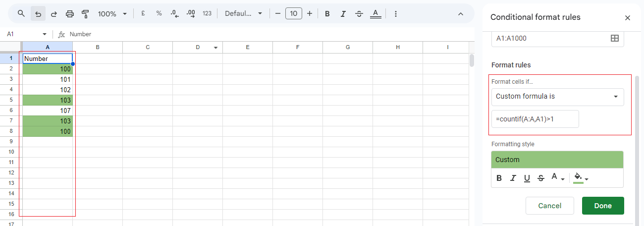Viewport: 644px width, 226px height.
Task: Toggle italic in formatting style
Action: pyautogui.click(x=513, y=178)
